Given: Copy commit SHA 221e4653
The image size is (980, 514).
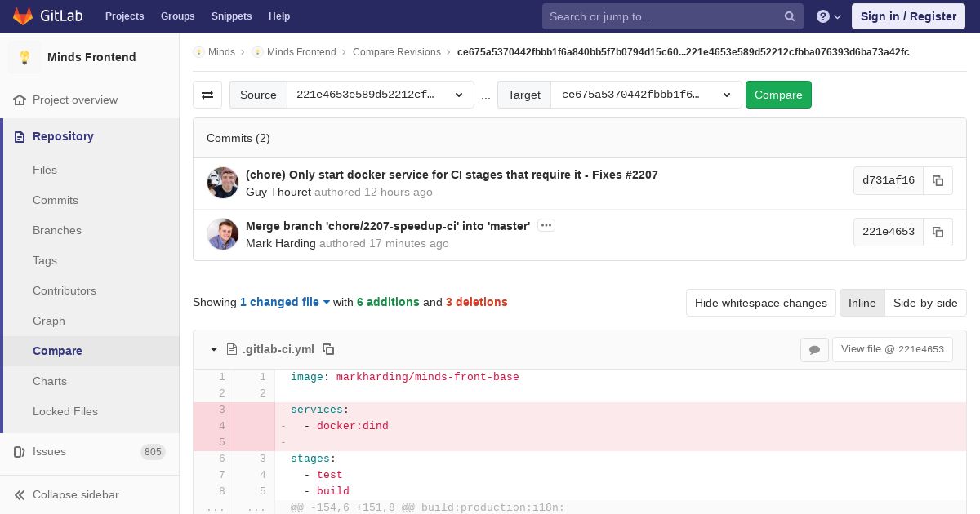Looking at the screenshot, I should pyautogui.click(x=938, y=232).
